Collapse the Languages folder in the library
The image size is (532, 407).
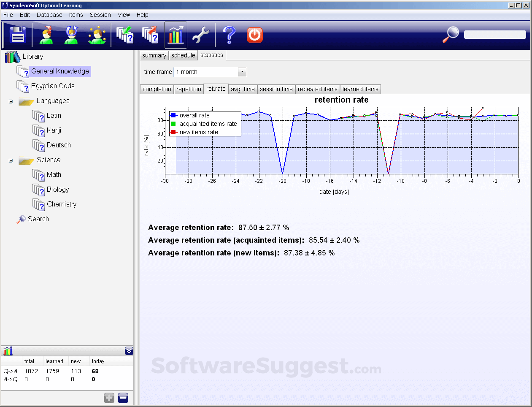tap(11, 101)
